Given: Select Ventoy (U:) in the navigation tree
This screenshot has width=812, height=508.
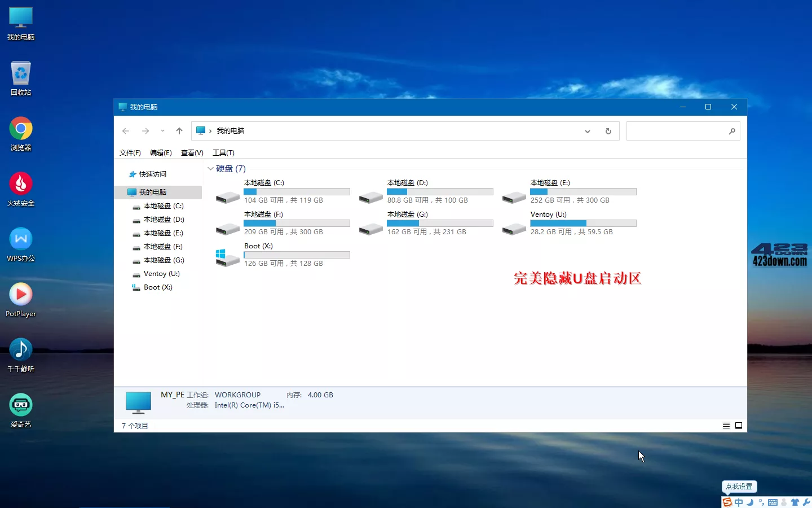Looking at the screenshot, I should pos(161,274).
